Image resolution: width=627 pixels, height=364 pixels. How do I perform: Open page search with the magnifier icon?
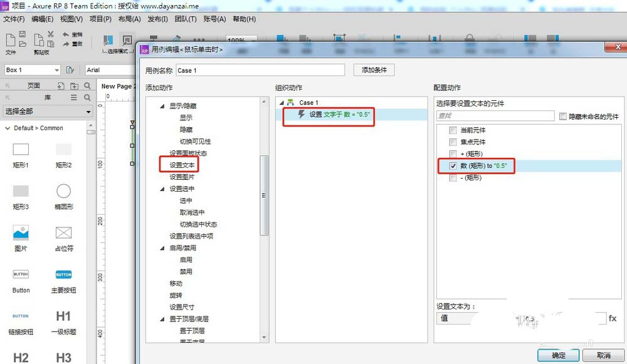(87, 85)
